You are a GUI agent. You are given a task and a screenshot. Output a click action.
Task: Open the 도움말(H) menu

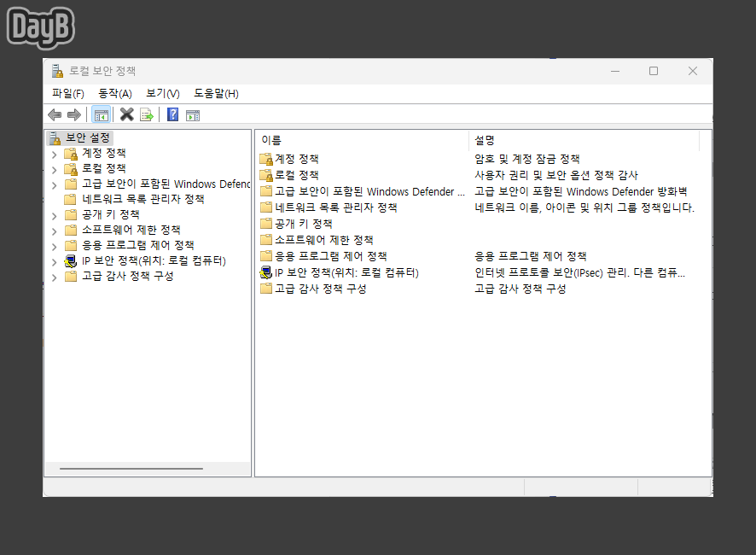216,94
